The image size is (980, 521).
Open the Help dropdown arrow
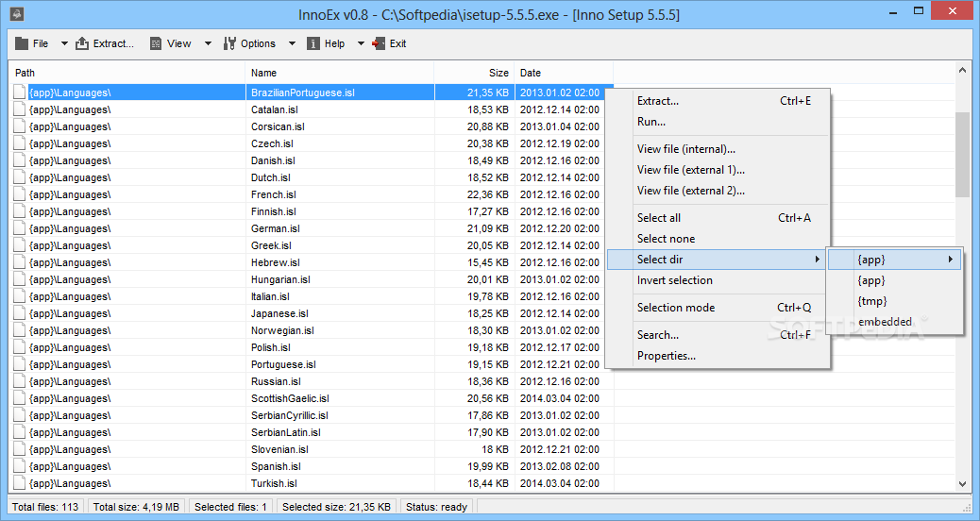click(x=361, y=43)
